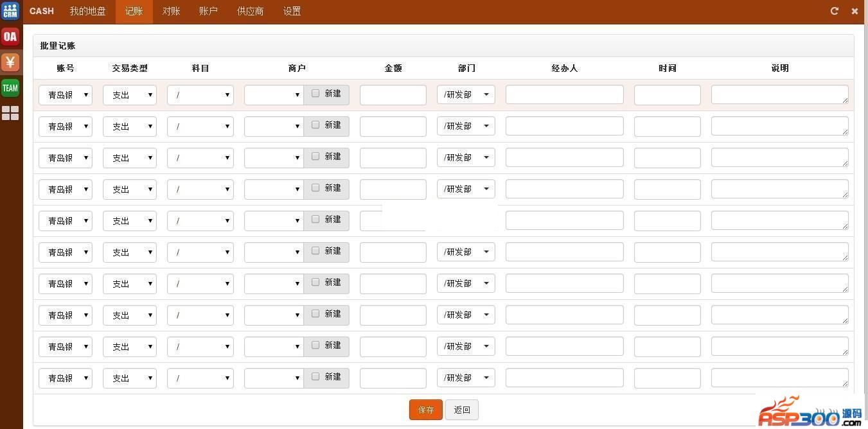Open the 供应商 menu item

pos(250,12)
